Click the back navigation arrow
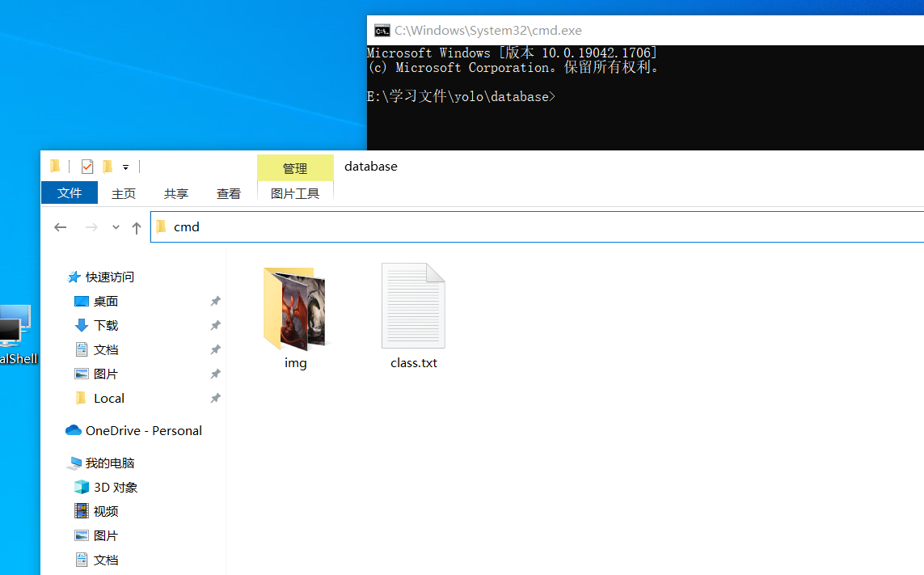 pos(61,227)
